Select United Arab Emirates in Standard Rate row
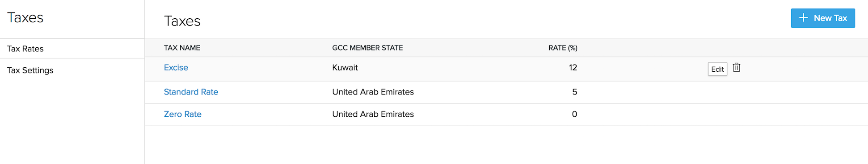This screenshot has width=868, height=164. coord(373,92)
